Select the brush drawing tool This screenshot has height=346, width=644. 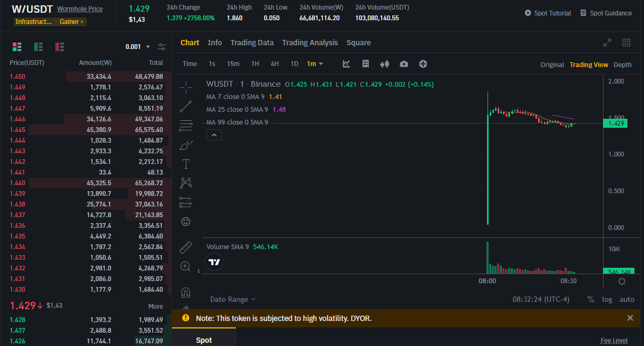pos(186,144)
